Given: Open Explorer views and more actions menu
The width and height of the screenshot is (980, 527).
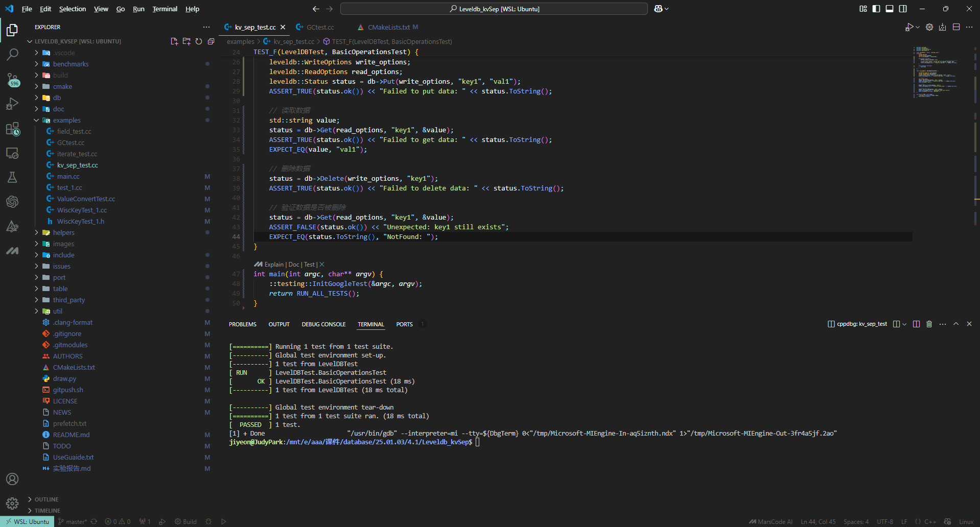Looking at the screenshot, I should tap(206, 27).
